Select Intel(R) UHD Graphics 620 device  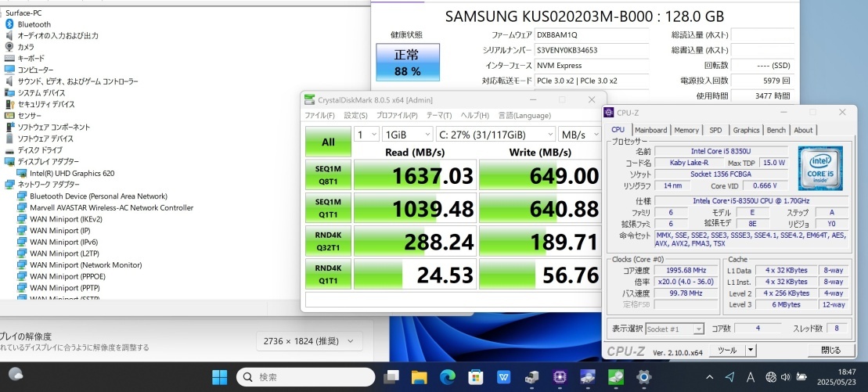click(72, 173)
